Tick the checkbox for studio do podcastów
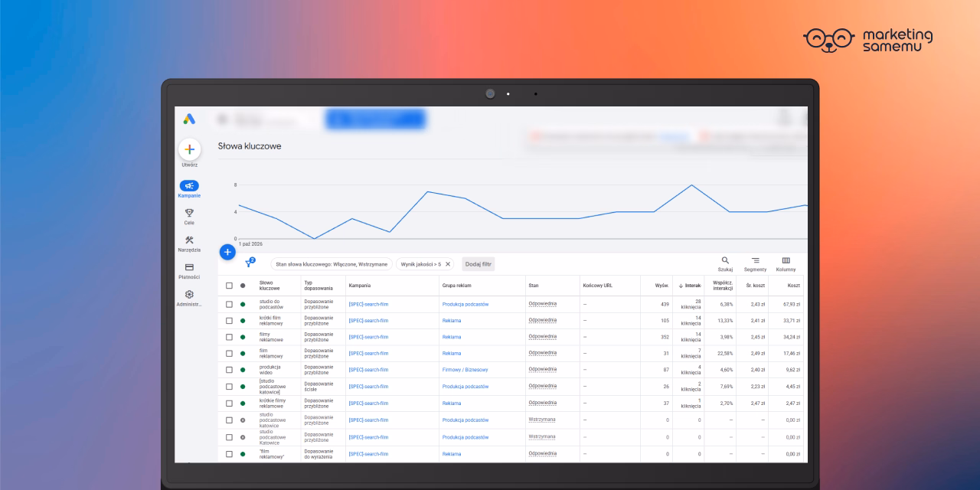 tap(229, 304)
